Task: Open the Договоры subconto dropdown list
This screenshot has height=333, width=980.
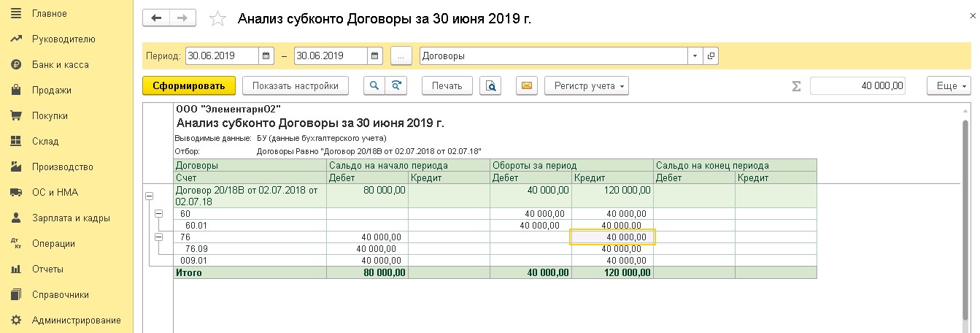Action: point(695,55)
